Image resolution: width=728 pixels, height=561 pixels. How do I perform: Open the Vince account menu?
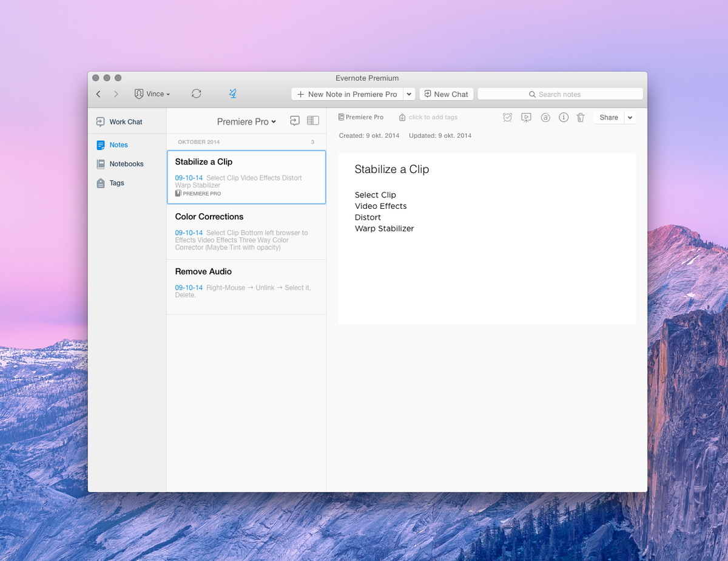pos(152,94)
